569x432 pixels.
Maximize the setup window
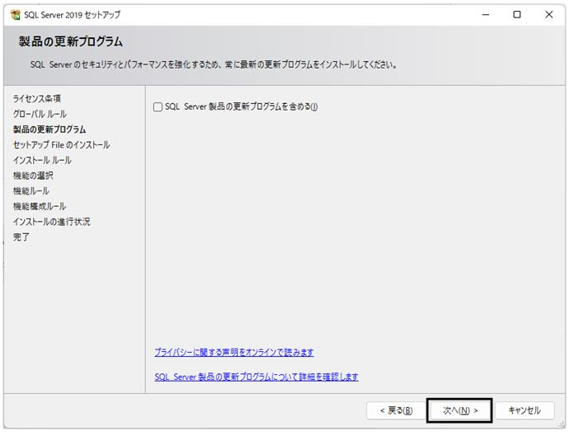[517, 15]
